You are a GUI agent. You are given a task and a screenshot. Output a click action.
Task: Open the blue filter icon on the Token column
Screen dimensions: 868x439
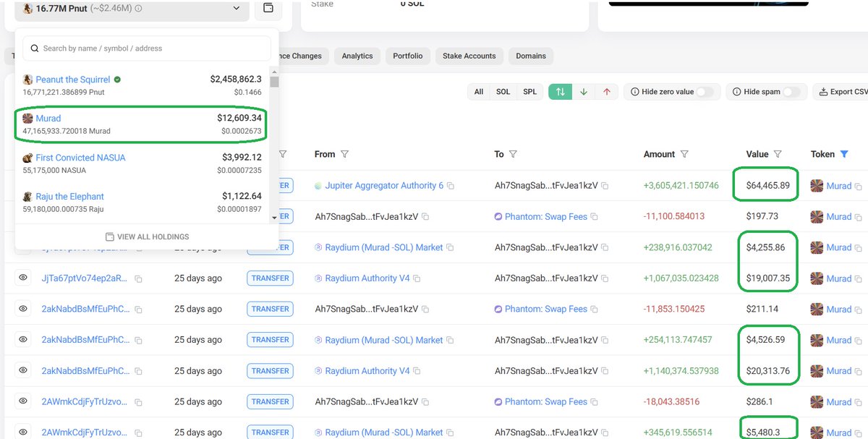click(843, 154)
